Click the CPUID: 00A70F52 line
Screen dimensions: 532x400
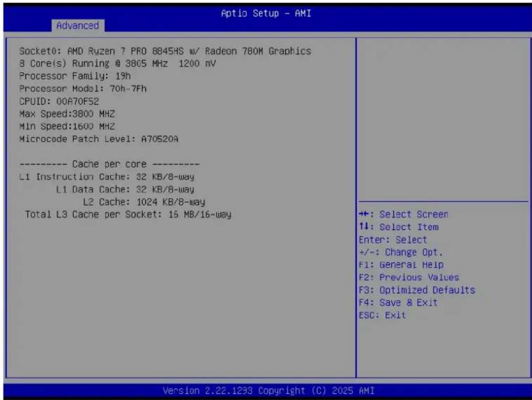59,102
